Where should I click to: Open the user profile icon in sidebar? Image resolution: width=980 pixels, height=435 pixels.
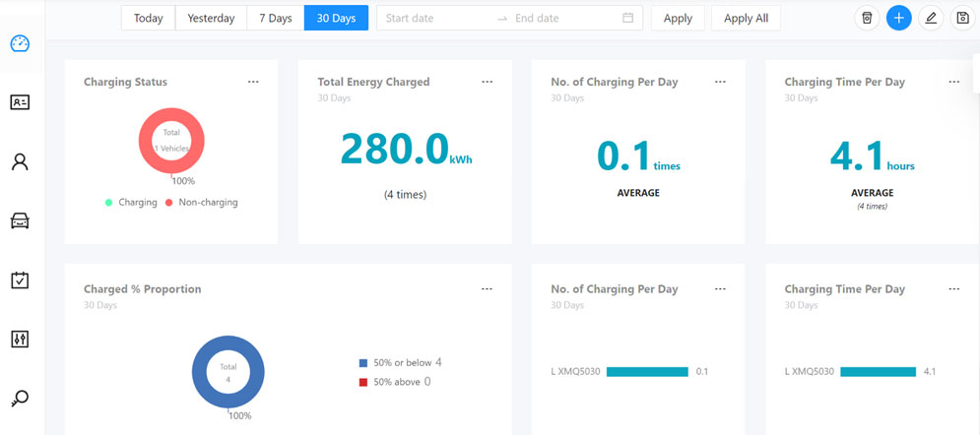tap(20, 162)
